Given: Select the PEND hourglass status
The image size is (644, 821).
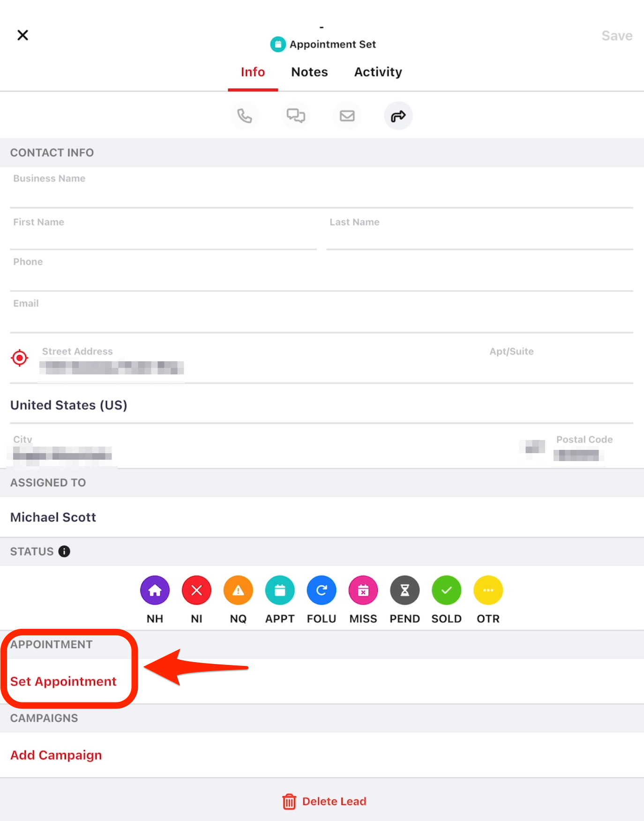Looking at the screenshot, I should (404, 590).
